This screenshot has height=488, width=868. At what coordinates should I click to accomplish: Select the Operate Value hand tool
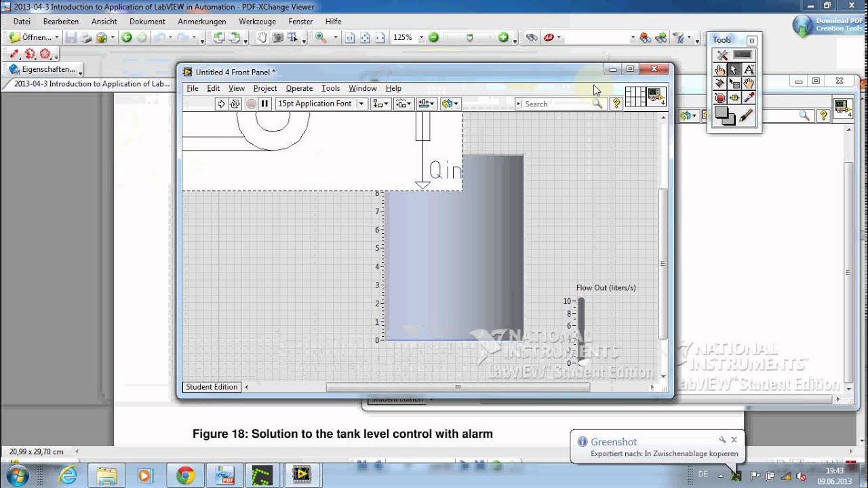tap(720, 70)
